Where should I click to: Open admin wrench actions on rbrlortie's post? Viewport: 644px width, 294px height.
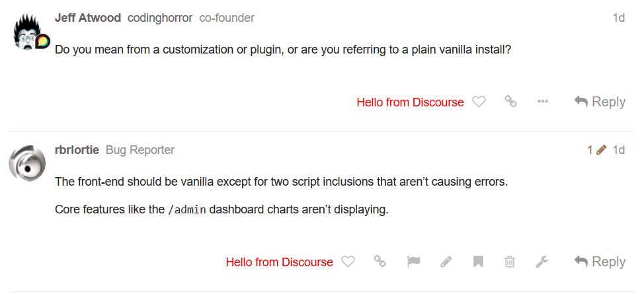click(x=542, y=262)
